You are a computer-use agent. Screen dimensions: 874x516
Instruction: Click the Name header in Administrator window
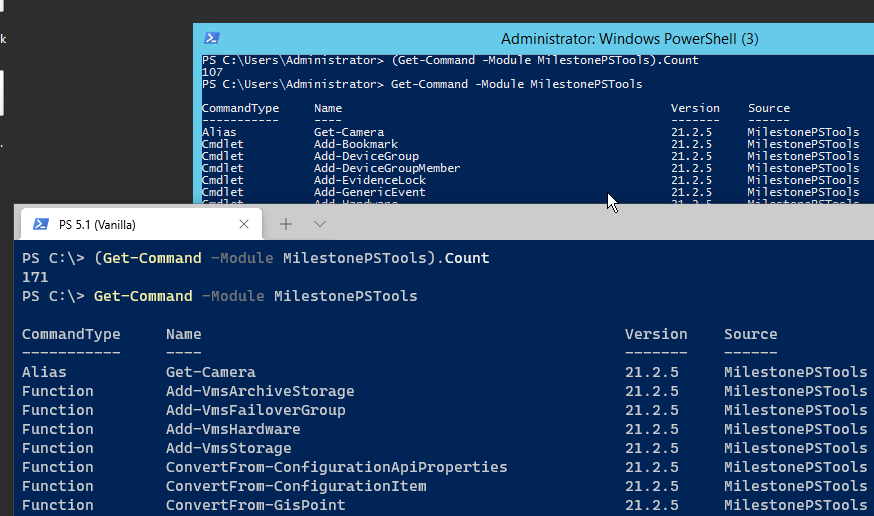(x=328, y=108)
